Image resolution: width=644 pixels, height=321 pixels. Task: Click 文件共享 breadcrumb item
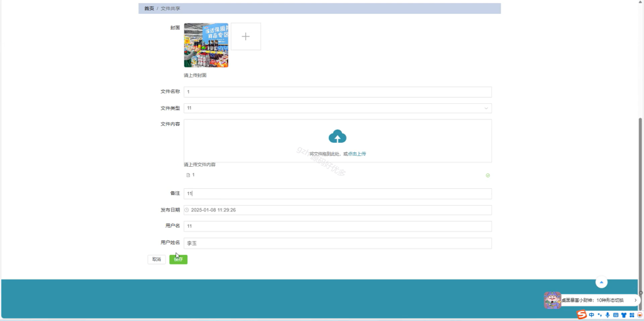tap(170, 8)
